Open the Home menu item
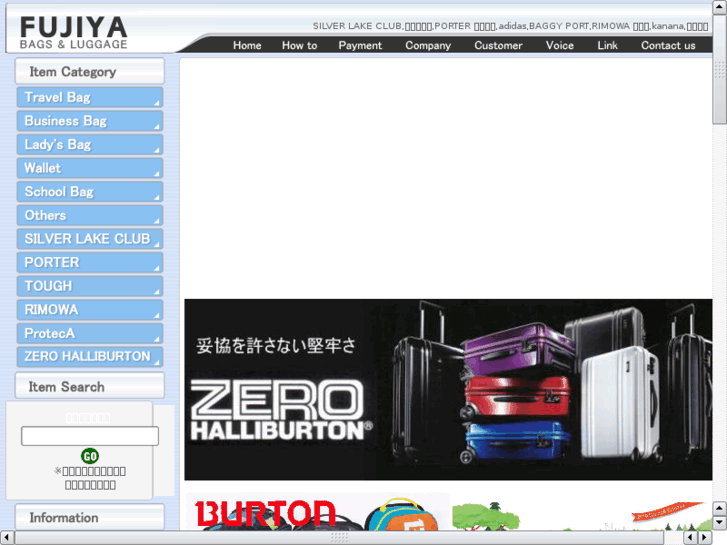 [247, 45]
